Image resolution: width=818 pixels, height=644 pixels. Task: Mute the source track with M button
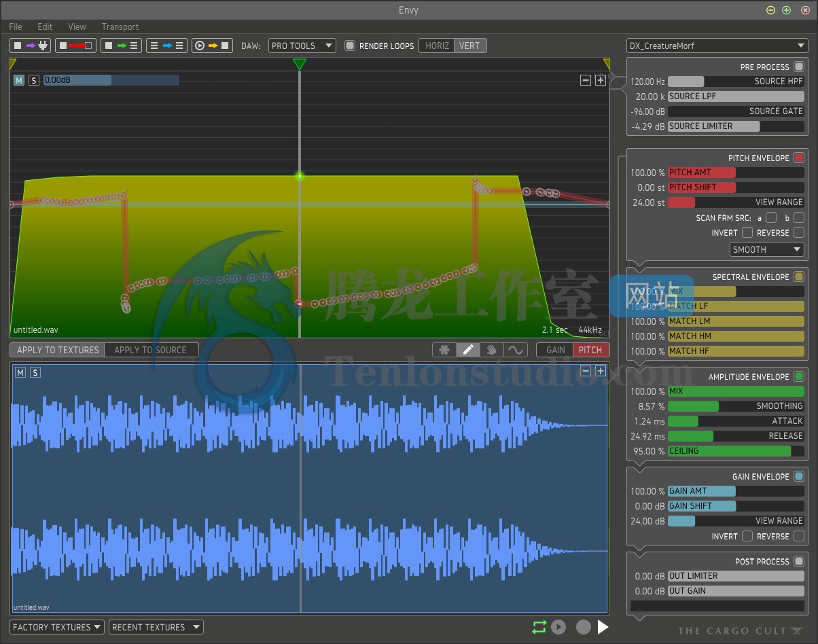pyautogui.click(x=19, y=80)
